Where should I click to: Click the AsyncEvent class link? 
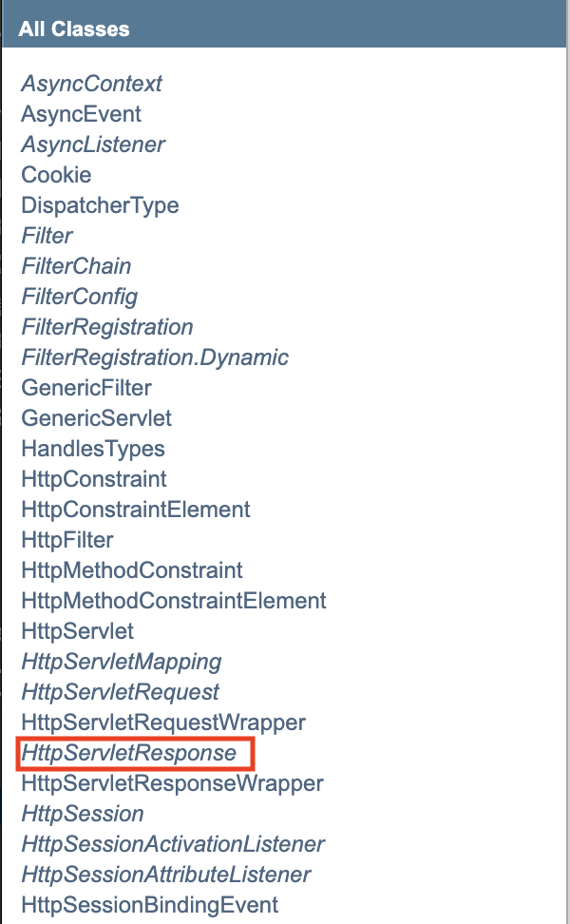tap(81, 114)
